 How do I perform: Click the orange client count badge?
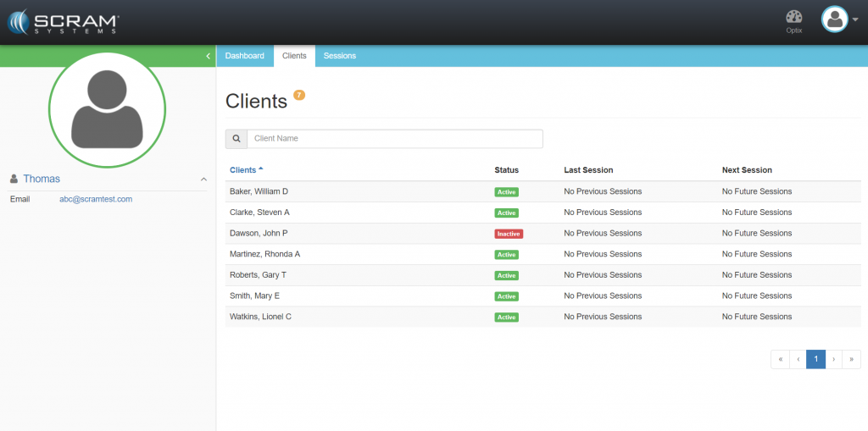299,95
